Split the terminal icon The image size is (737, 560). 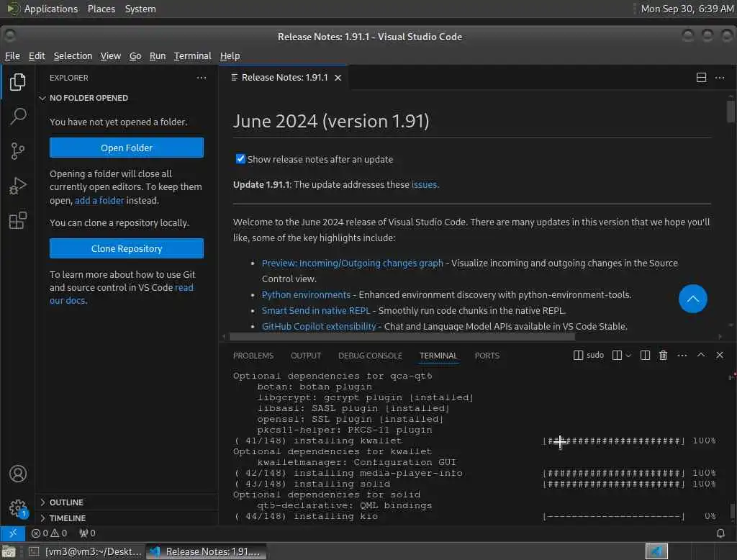tap(645, 355)
